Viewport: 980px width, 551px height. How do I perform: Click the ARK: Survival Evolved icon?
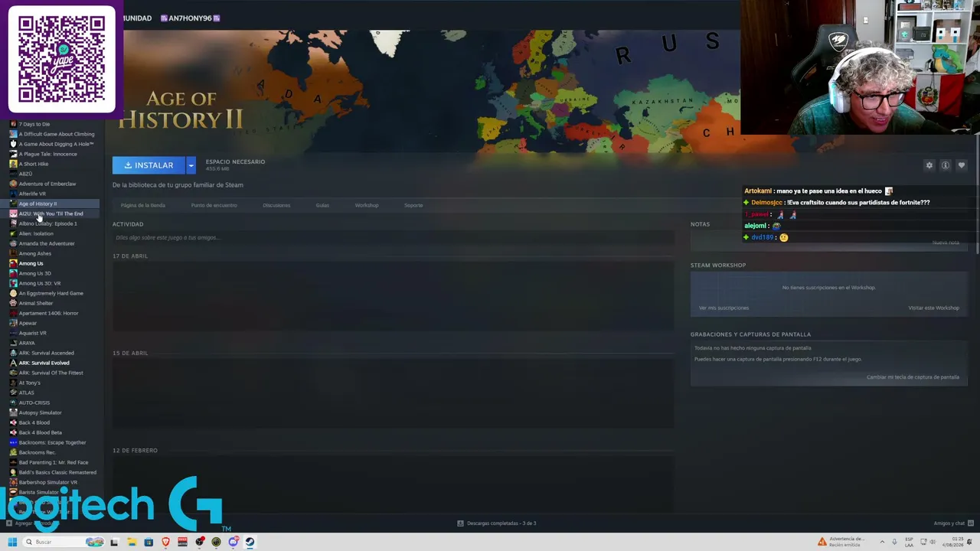pyautogui.click(x=13, y=363)
